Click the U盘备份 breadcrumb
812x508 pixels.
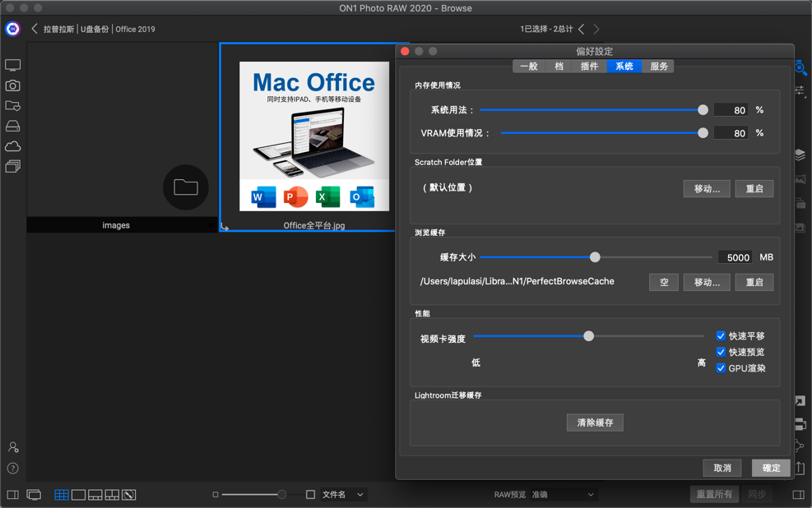(95, 29)
